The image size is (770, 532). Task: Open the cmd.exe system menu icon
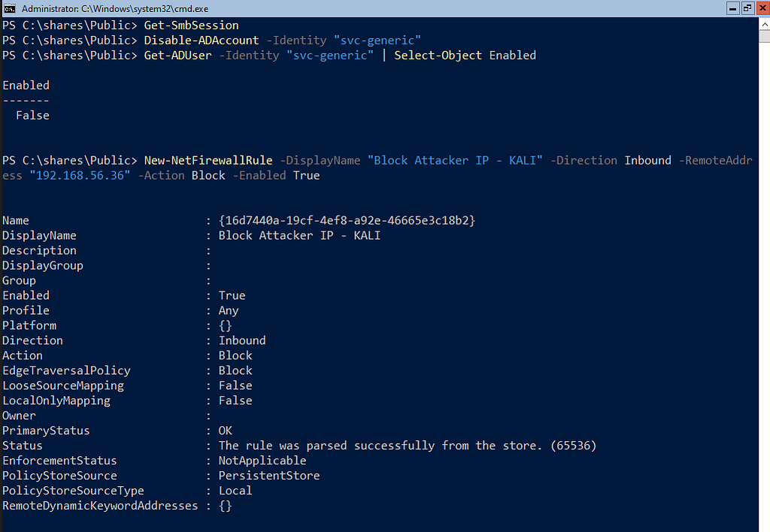(x=9, y=8)
